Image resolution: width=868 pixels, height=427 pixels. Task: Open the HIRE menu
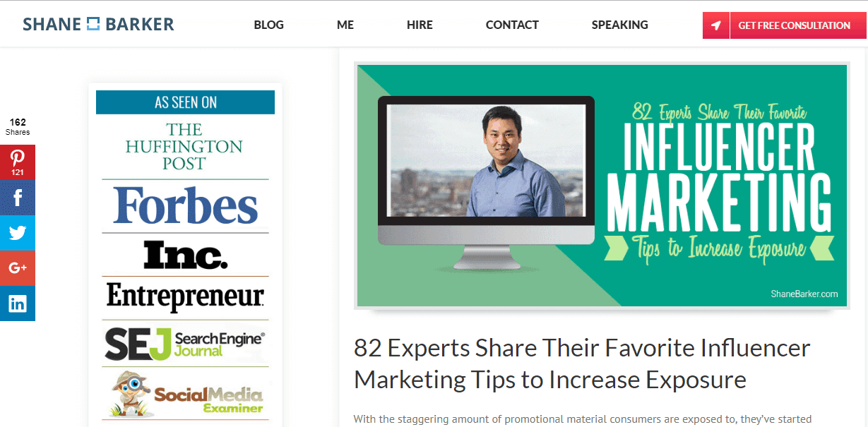(420, 25)
